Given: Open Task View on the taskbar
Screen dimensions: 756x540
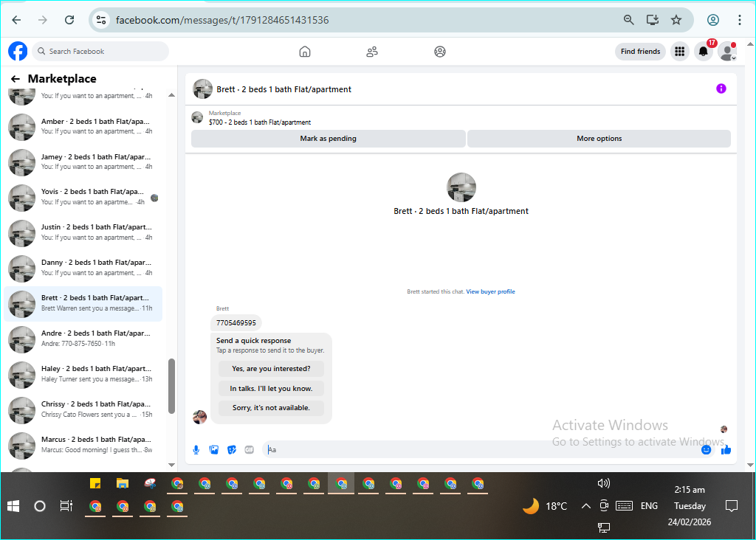Looking at the screenshot, I should [x=66, y=506].
